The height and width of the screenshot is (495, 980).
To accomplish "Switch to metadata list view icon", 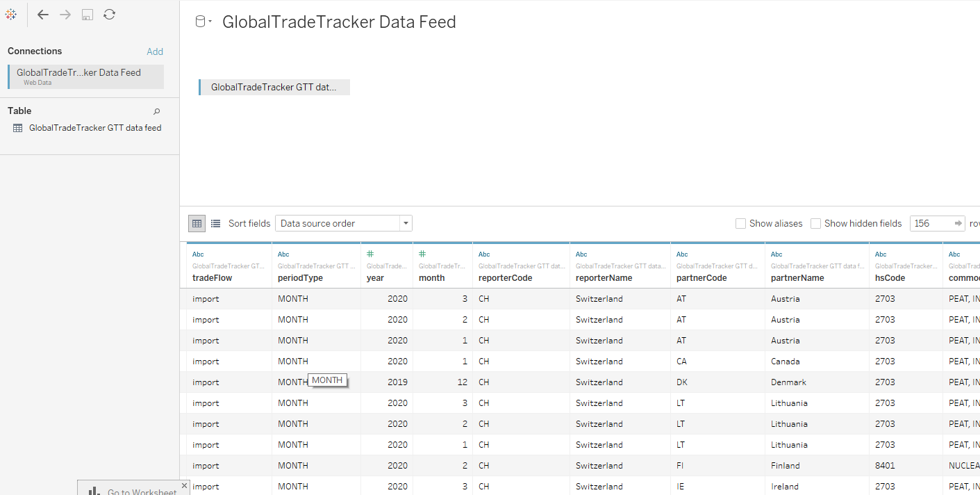I will pos(215,223).
